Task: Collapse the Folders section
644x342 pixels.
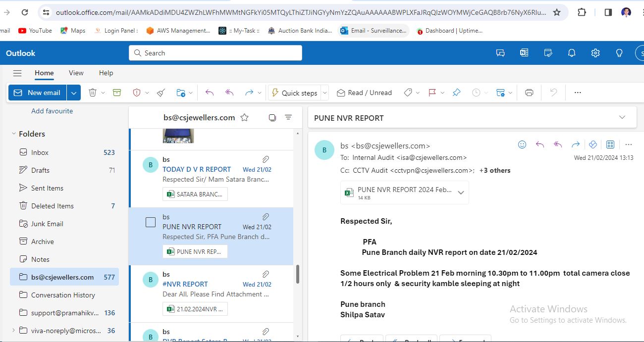Action: (x=13, y=134)
